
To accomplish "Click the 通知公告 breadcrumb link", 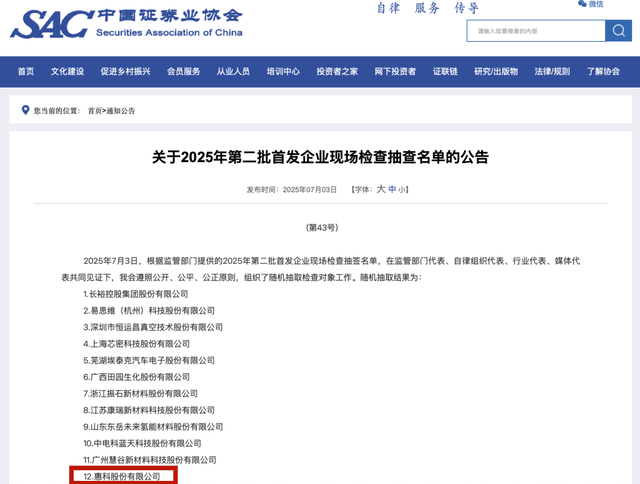I will pyautogui.click(x=120, y=111).
